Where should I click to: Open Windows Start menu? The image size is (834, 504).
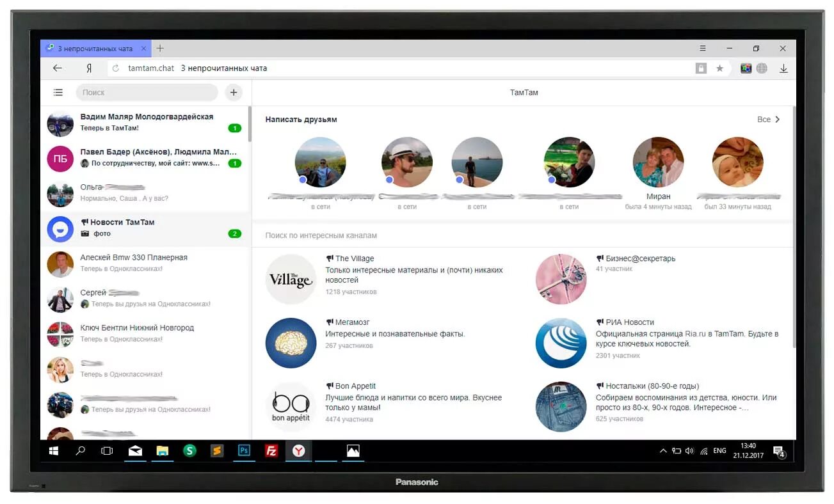54,451
